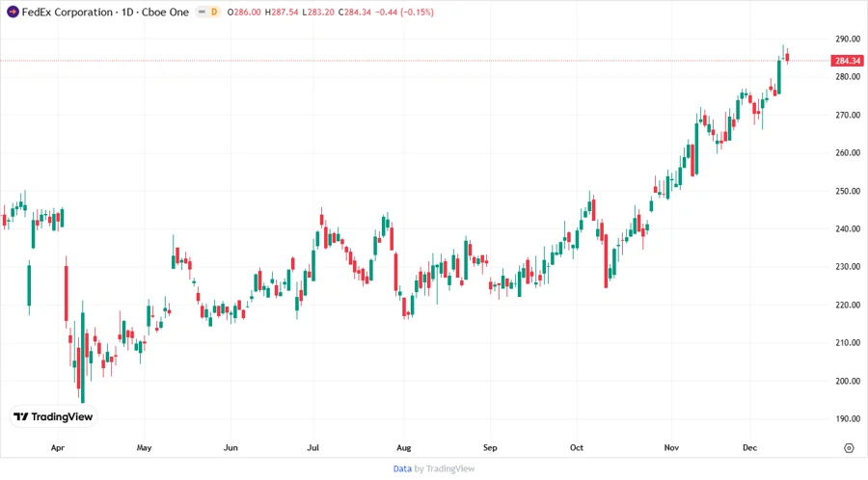
Task: Click the close value C284.34
Action: tap(355, 13)
